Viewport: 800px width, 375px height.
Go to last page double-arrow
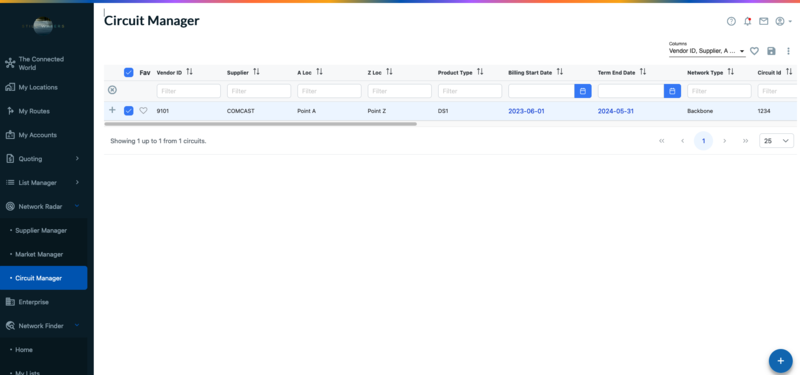[x=745, y=141]
